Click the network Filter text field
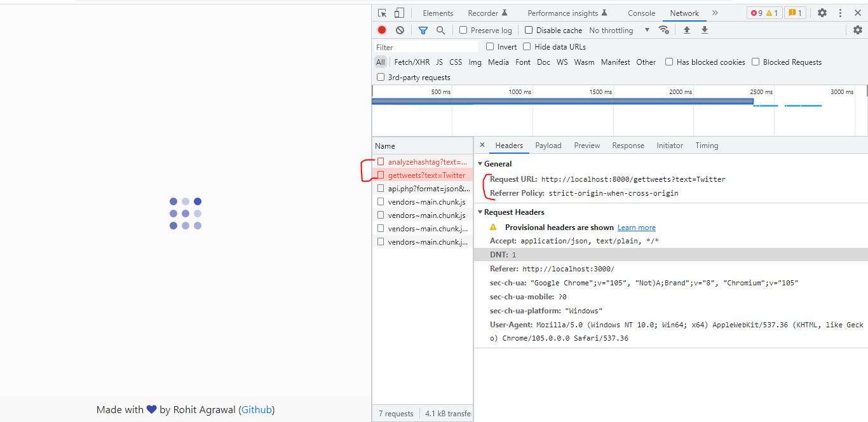The height and width of the screenshot is (422, 868). (x=425, y=47)
